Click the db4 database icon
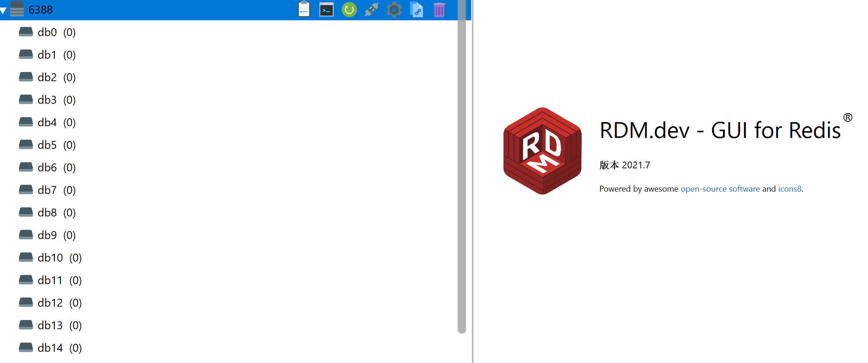The width and height of the screenshot is (868, 363). coord(26,122)
